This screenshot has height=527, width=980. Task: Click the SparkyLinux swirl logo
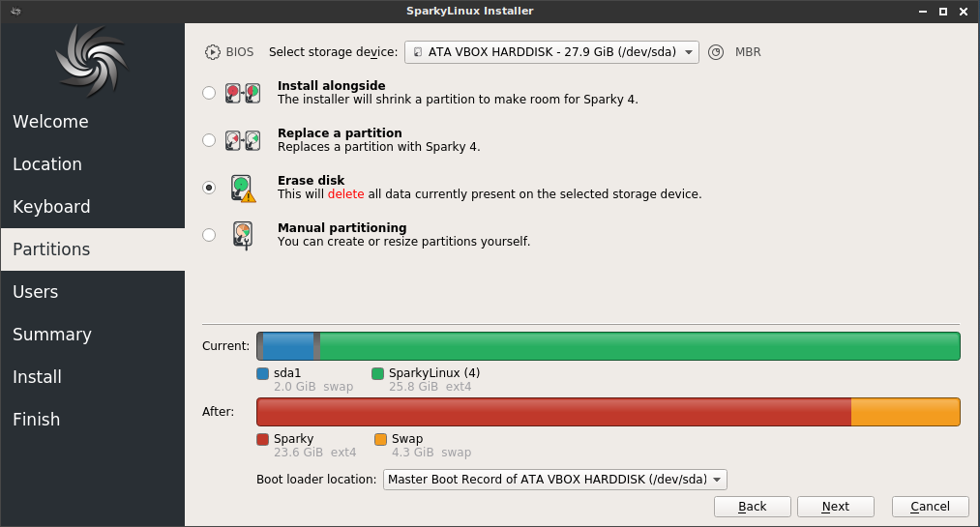92,61
